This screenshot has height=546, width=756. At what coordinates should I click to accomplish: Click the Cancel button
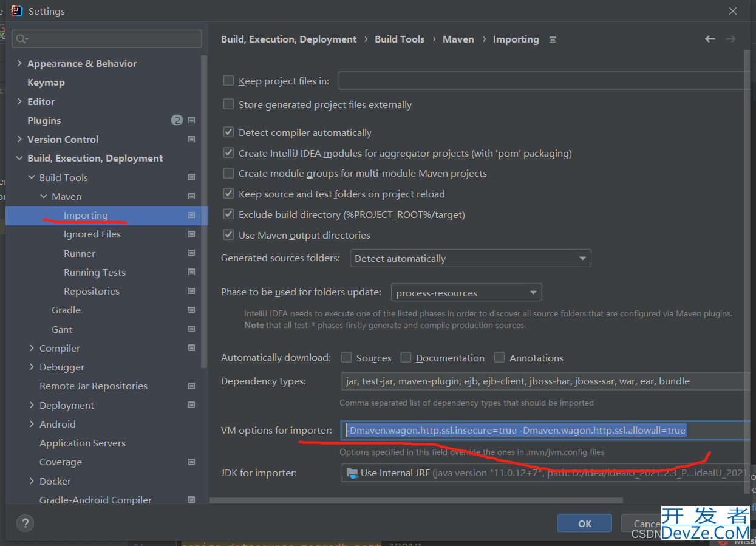pos(647,524)
